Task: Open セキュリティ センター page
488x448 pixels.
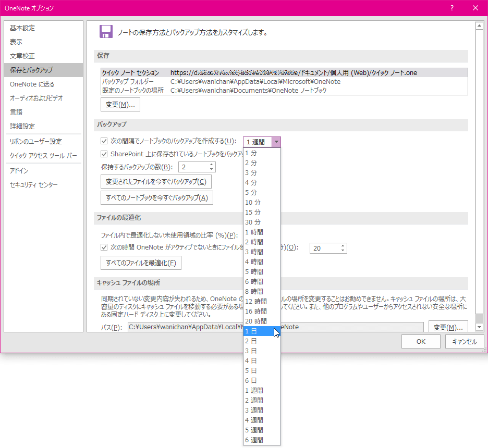Action: pyautogui.click(x=44, y=185)
